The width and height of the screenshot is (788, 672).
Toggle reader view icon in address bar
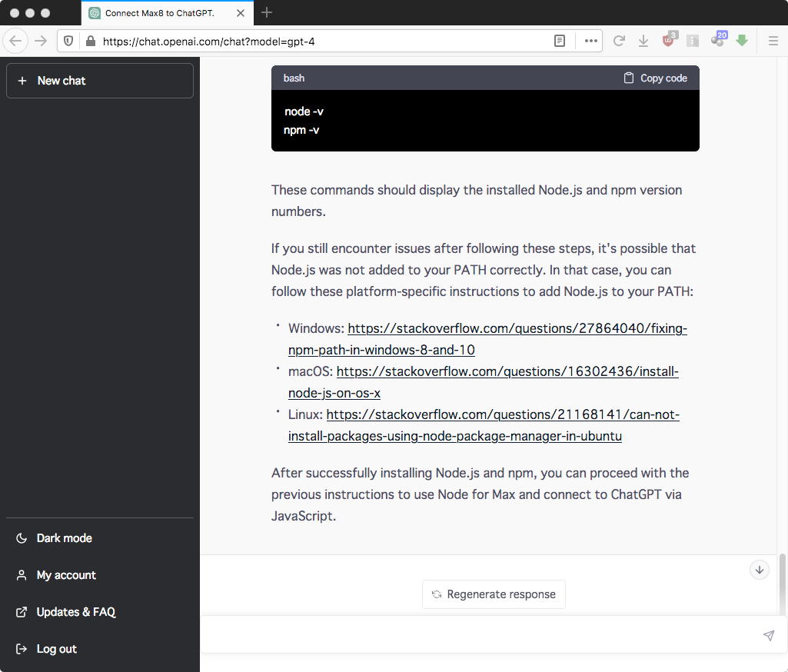[560, 42]
